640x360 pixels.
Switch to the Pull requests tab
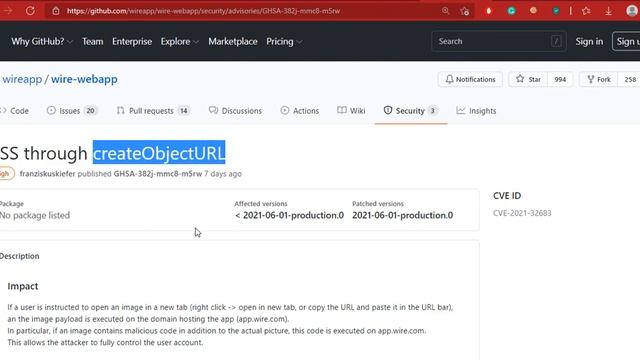click(153, 111)
